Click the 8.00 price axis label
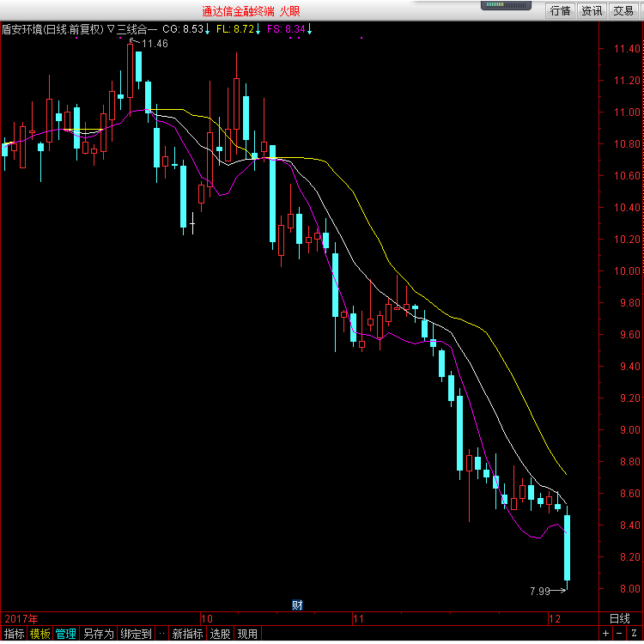644x644 pixels. pos(629,588)
